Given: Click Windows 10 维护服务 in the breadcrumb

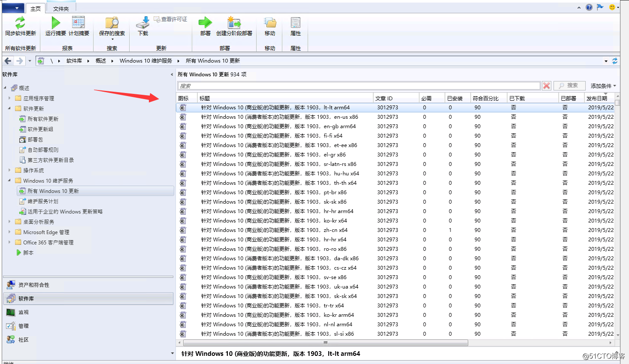Looking at the screenshot, I should point(146,61).
